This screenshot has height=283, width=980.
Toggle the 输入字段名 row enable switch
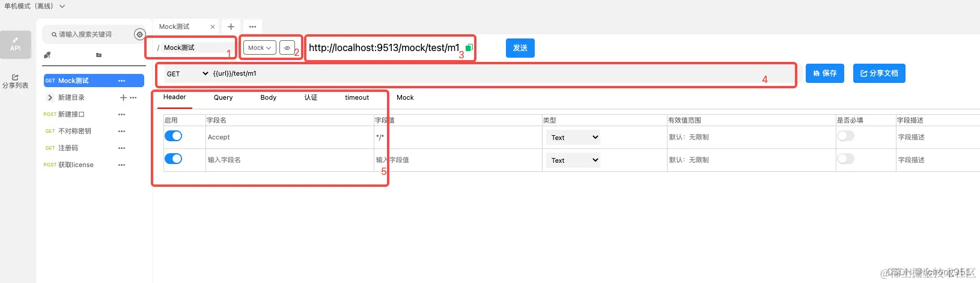click(x=173, y=159)
